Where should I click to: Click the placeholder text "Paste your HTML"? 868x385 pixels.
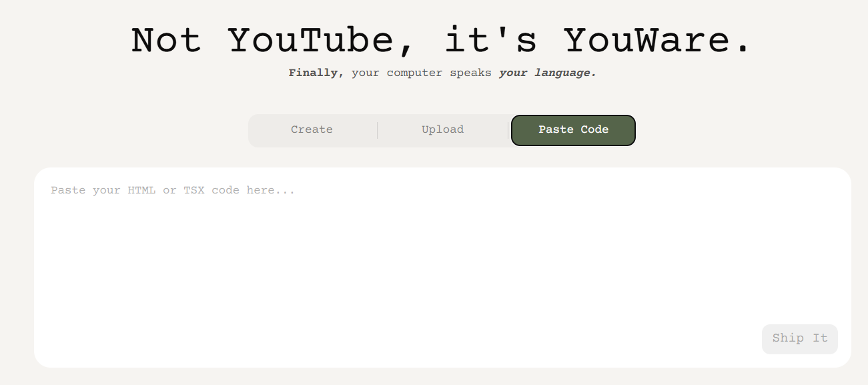pos(103,191)
